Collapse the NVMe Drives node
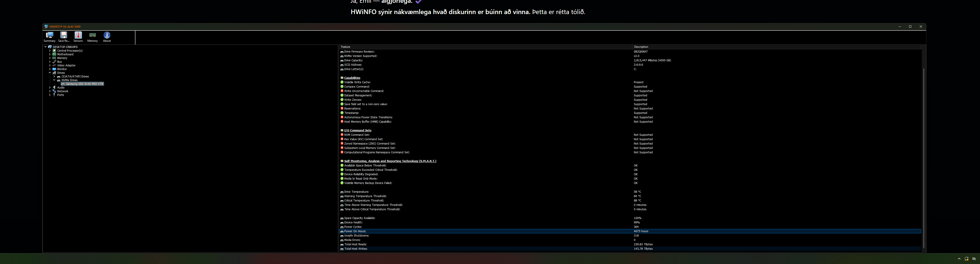Viewport: 980px width, 264px height. point(54,80)
